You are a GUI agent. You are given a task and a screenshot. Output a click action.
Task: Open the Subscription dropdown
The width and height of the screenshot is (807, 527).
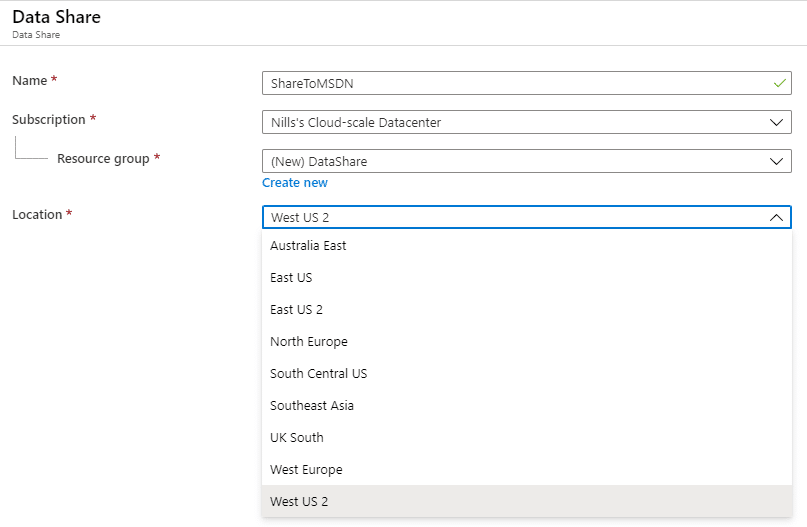[527, 122]
